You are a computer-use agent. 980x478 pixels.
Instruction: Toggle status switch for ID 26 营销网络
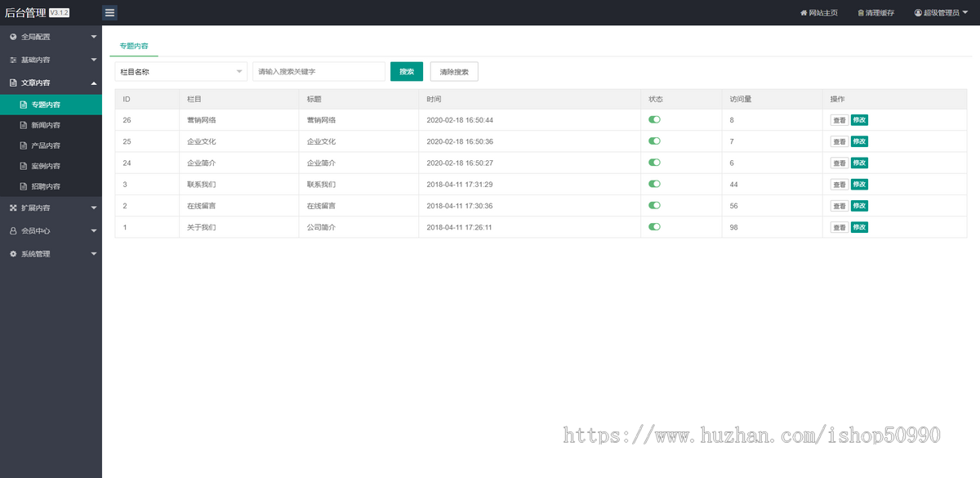pyautogui.click(x=654, y=119)
